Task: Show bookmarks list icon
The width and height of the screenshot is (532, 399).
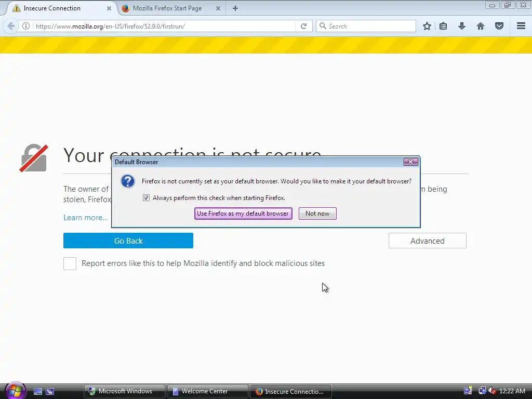Action: pos(443,26)
